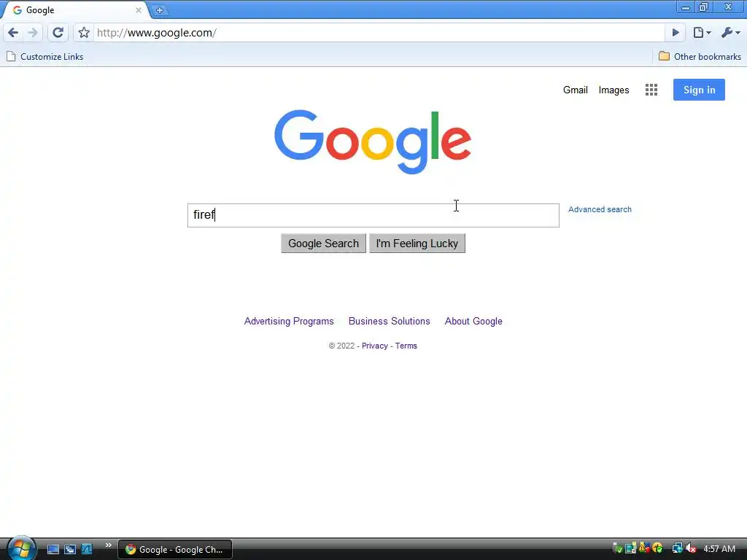747x560 pixels.
Task: Click into the search box containing 'firef'
Action: (x=373, y=215)
